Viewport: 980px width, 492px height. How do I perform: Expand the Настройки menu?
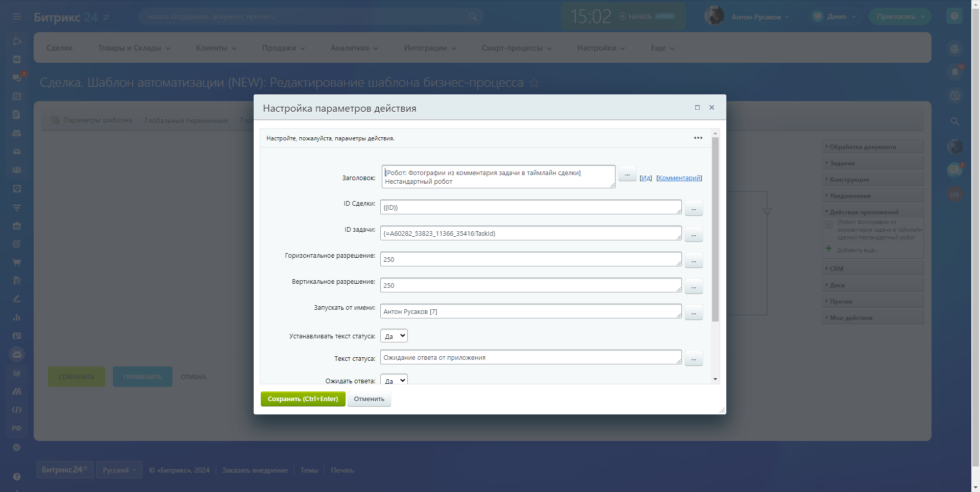pyautogui.click(x=601, y=48)
